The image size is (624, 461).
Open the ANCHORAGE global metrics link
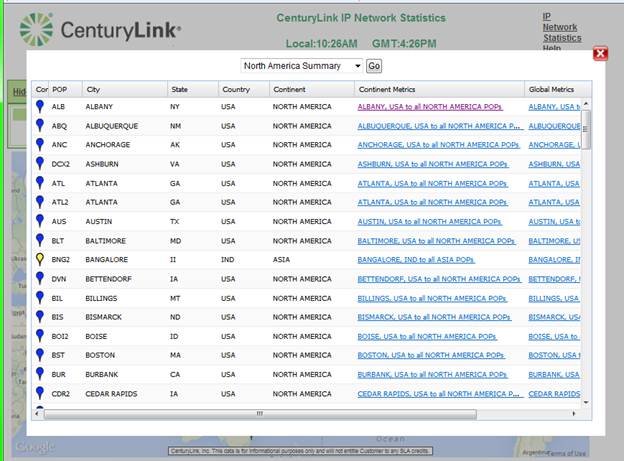click(554, 145)
